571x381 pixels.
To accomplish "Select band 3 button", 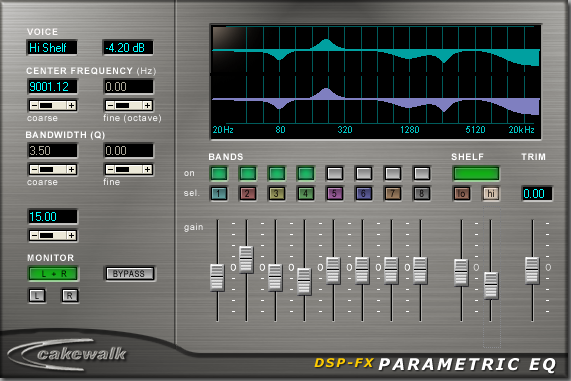I will [276, 193].
